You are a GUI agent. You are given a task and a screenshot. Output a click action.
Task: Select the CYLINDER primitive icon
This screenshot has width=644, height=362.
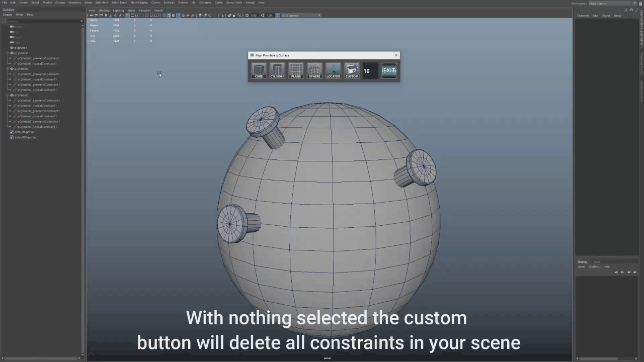[277, 70]
